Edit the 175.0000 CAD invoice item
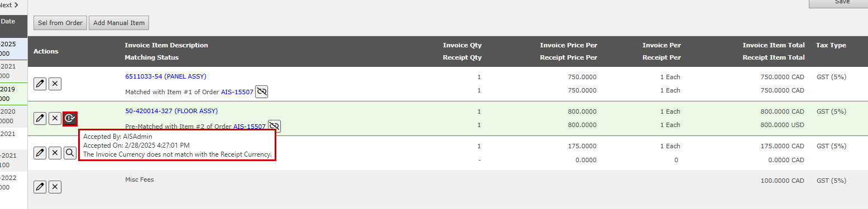Screen dimensions: 868x209 pos(40,153)
